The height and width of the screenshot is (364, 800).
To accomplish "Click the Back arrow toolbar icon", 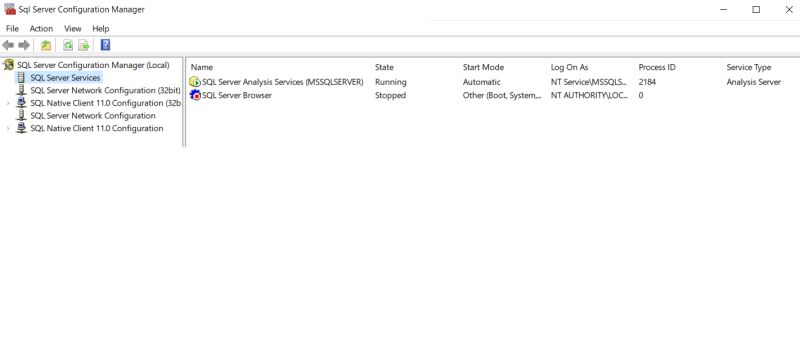I will coord(8,45).
